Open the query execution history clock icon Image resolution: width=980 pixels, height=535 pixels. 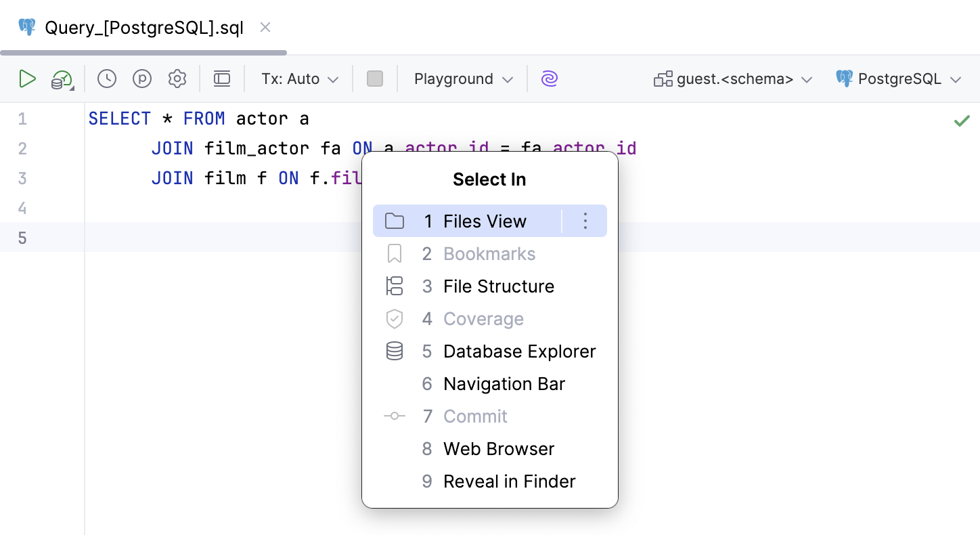pyautogui.click(x=106, y=79)
